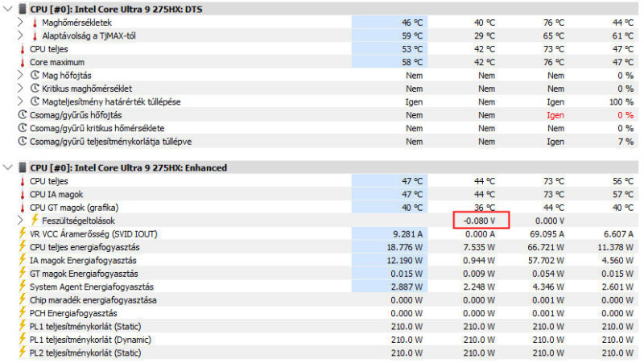This screenshot has height=363, width=644.
Task: Click thermometer icon beside CPU GT magok (grafika)
Action: [23, 208]
